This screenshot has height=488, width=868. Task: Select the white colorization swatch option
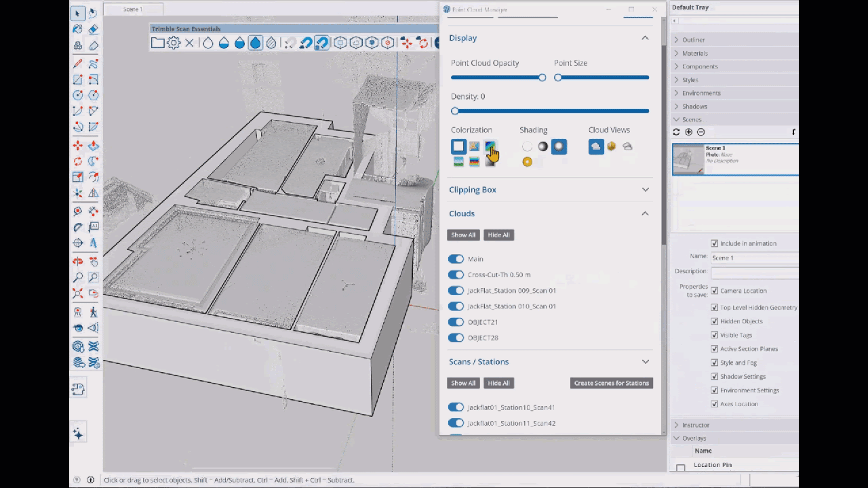(458, 146)
